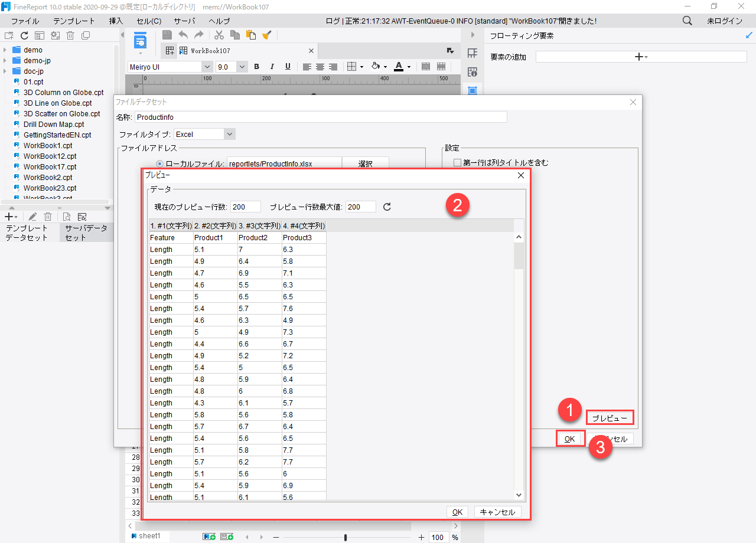Expand the demo folder

(x=5, y=50)
